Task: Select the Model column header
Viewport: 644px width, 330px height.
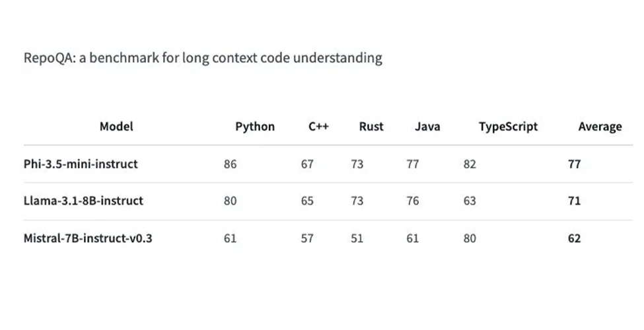Action: coord(116,127)
